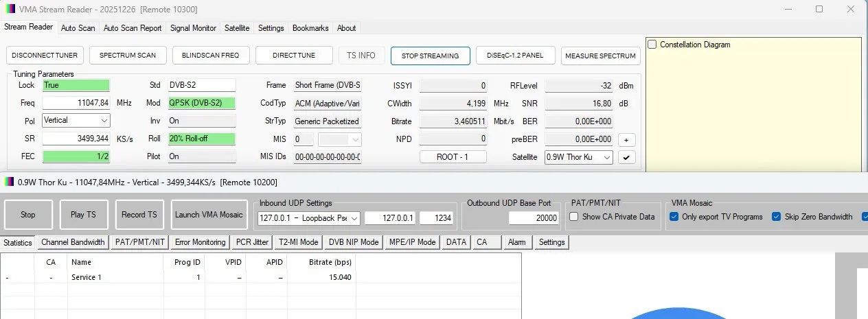The image size is (868, 319).
Task: Select the PCR Jitter tab
Action: [251, 242]
